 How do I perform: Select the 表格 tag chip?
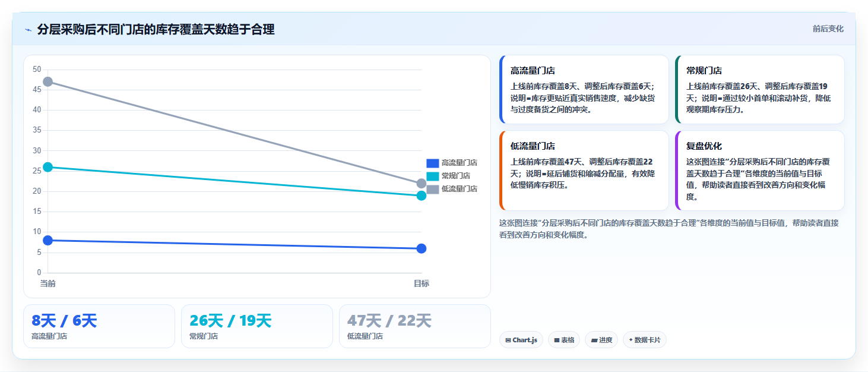564,340
